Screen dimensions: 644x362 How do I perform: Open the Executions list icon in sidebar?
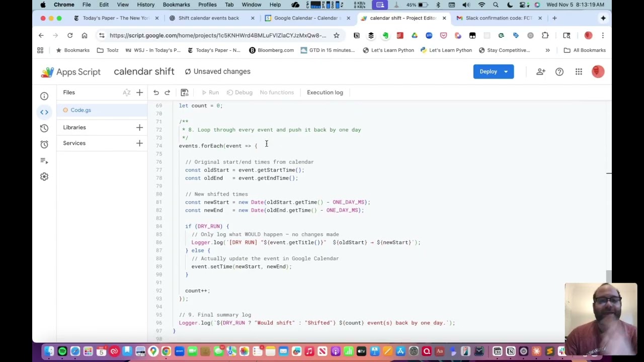[x=44, y=160]
